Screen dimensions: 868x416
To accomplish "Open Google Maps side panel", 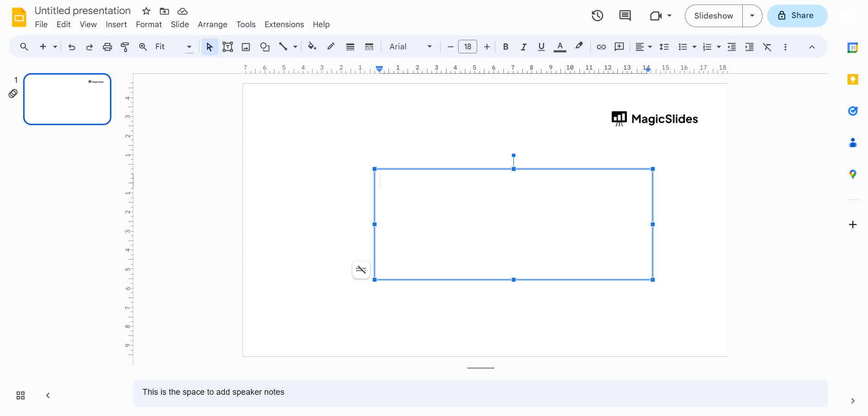I will [x=853, y=175].
